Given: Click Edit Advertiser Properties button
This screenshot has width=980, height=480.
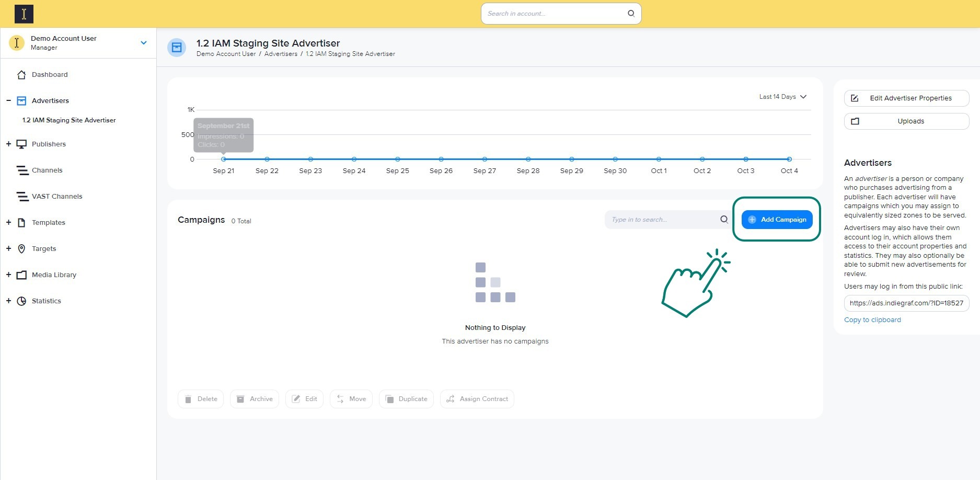Looking at the screenshot, I should click(x=906, y=98).
